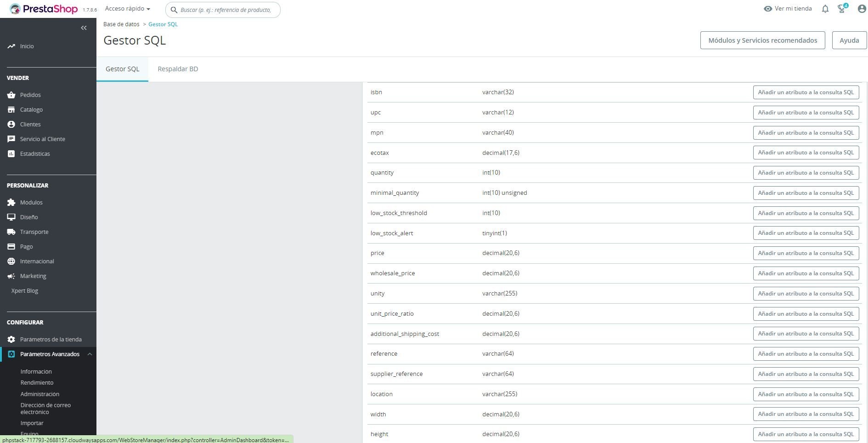
Task: Click the Diseño monitor icon
Action: (x=11, y=217)
